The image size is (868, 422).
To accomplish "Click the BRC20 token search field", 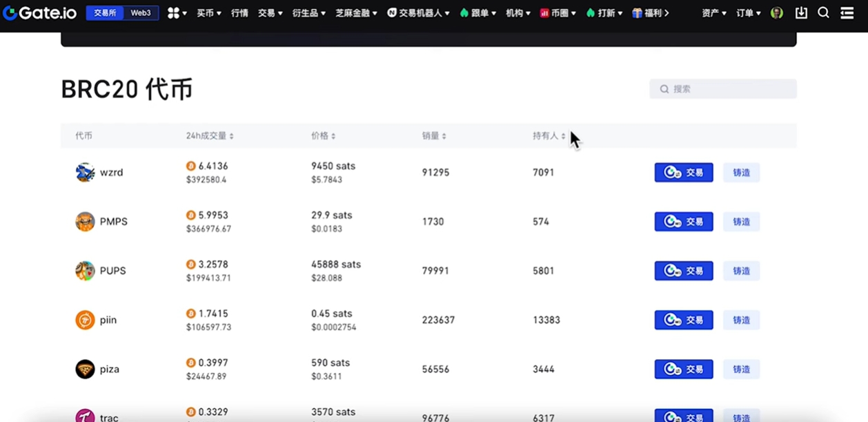I will (x=723, y=89).
